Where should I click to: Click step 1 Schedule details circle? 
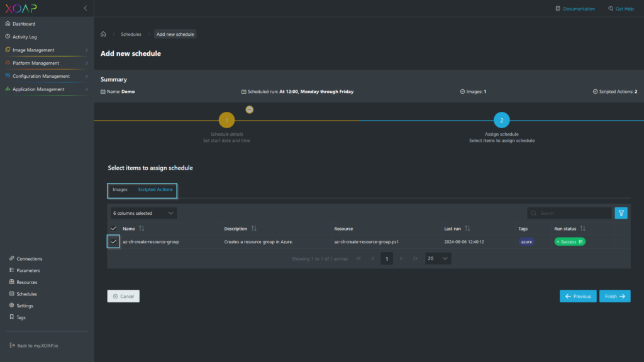pyautogui.click(x=226, y=120)
